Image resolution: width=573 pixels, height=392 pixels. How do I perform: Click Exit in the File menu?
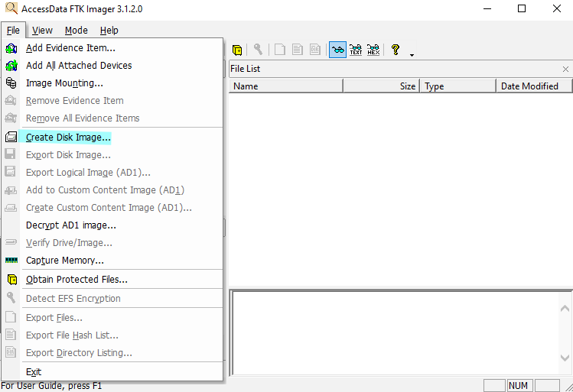[34, 372]
